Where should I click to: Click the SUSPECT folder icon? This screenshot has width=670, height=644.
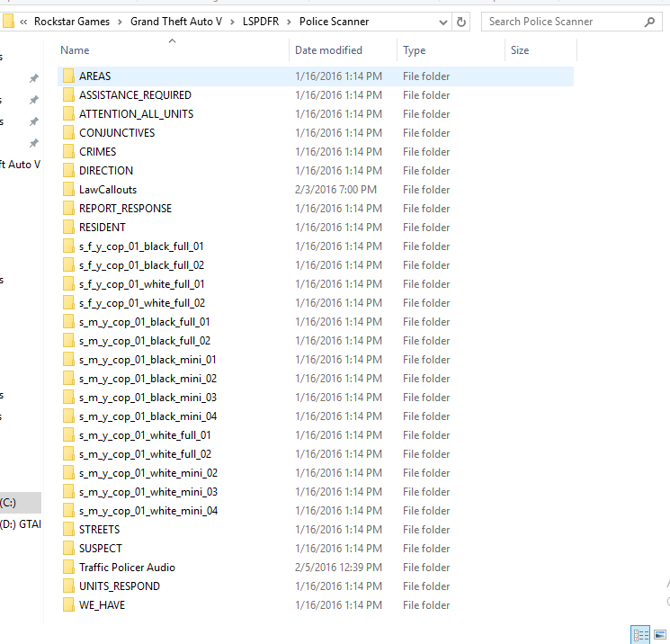click(x=68, y=549)
